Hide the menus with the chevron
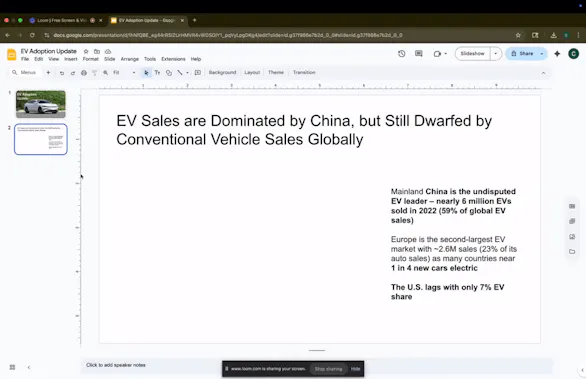Viewport: 586px width, 379px height. coord(543,73)
